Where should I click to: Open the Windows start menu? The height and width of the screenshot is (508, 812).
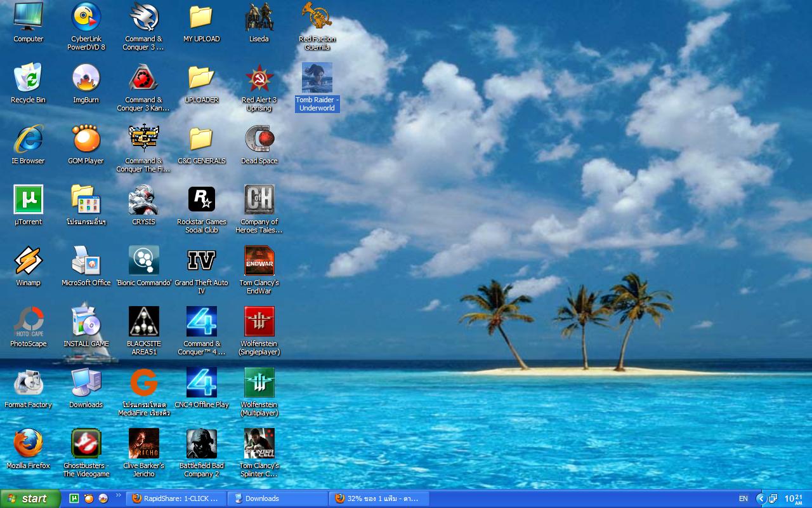point(30,498)
